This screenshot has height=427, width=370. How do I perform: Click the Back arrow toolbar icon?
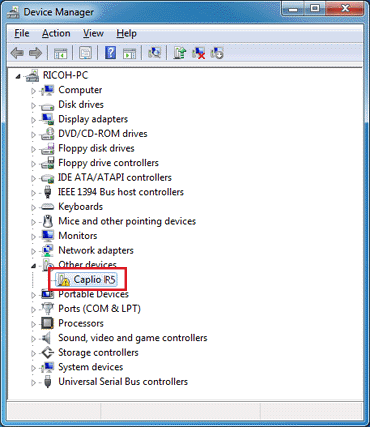point(17,53)
